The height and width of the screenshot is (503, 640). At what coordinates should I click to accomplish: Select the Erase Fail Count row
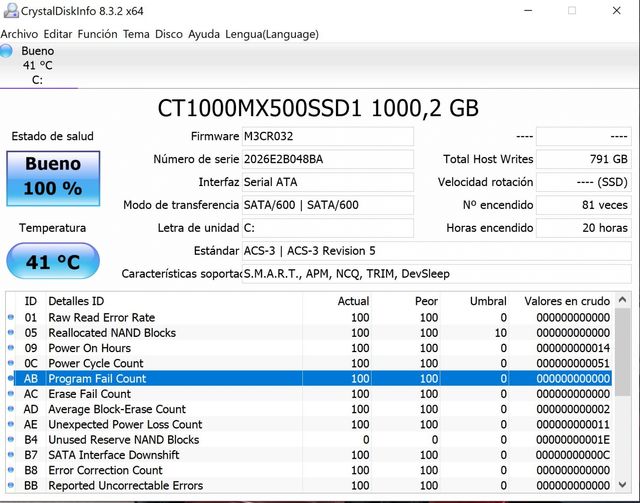click(x=309, y=394)
